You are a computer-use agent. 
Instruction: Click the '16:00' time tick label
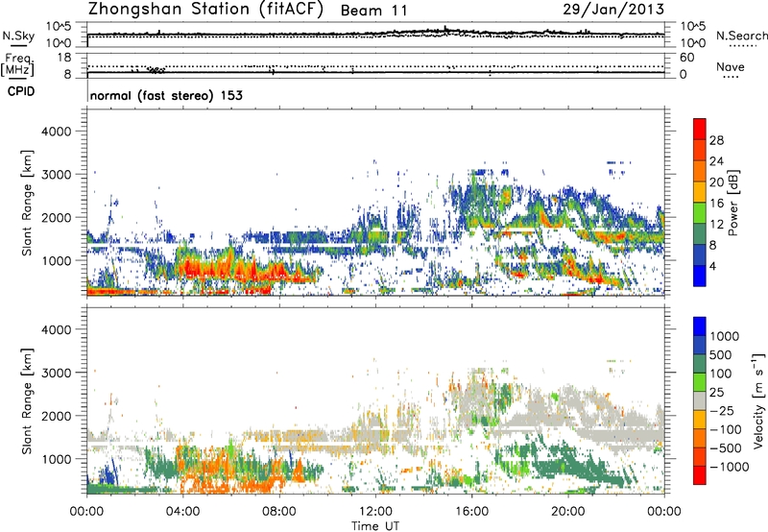click(471, 512)
